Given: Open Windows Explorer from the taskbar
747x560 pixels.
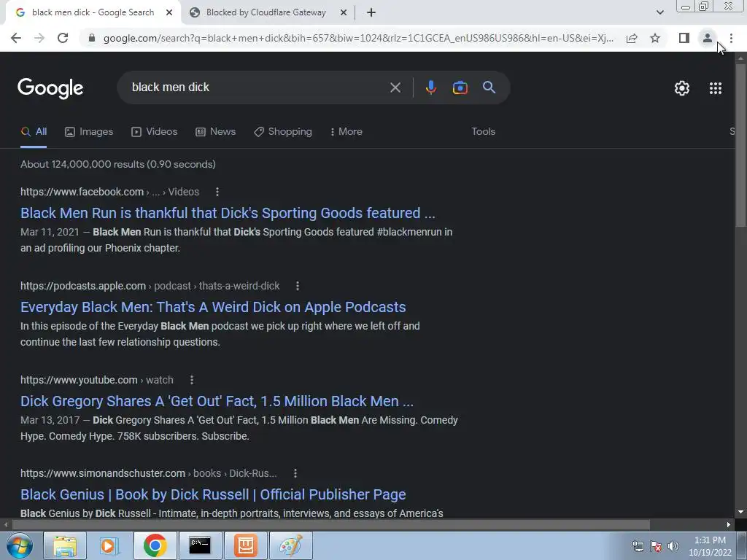Looking at the screenshot, I should click(x=64, y=545).
